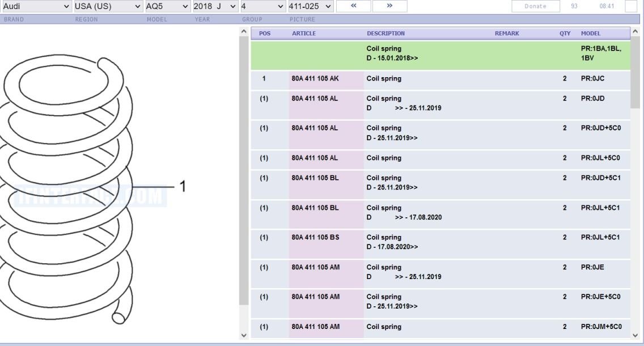Expand the Picture dropdown showing 411-025
This screenshot has height=346, width=644.
coord(310,6)
